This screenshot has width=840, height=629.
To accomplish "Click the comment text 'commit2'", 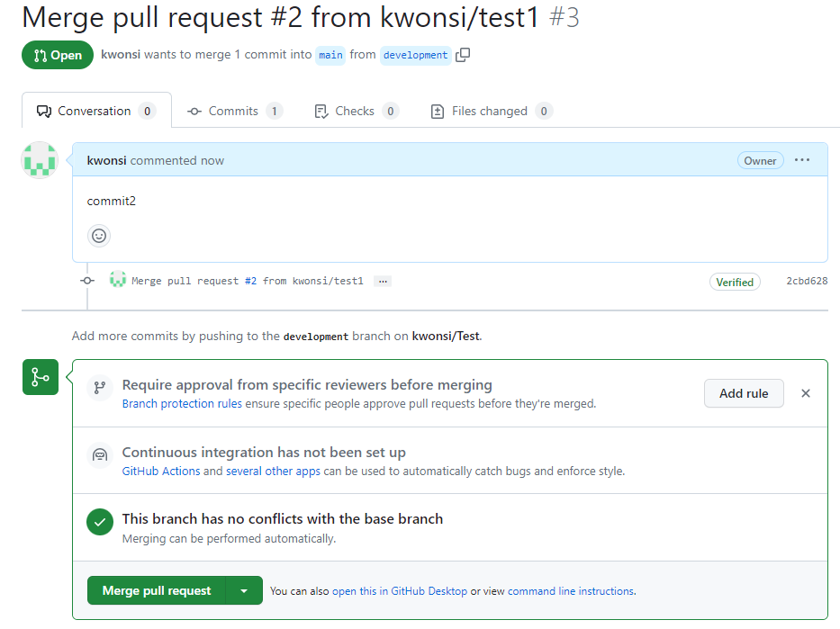I will point(112,202).
